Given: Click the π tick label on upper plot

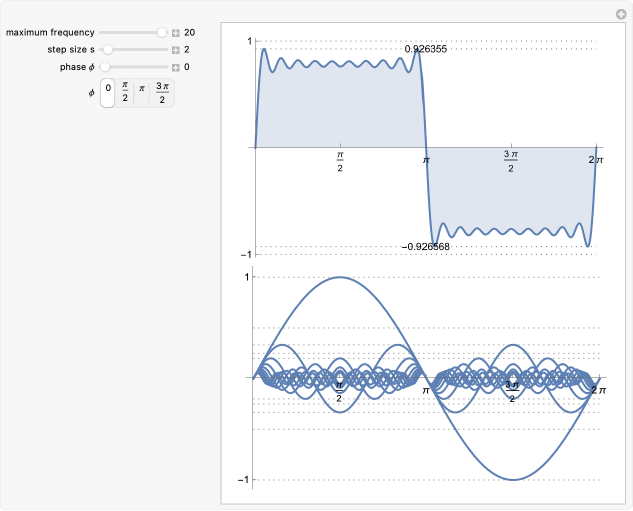Looking at the screenshot, I should (426, 159).
